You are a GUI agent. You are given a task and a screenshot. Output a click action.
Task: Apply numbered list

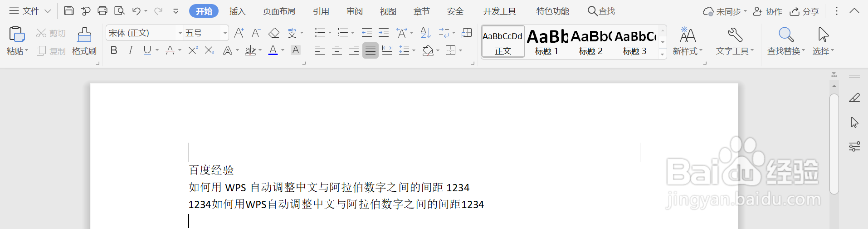343,33
